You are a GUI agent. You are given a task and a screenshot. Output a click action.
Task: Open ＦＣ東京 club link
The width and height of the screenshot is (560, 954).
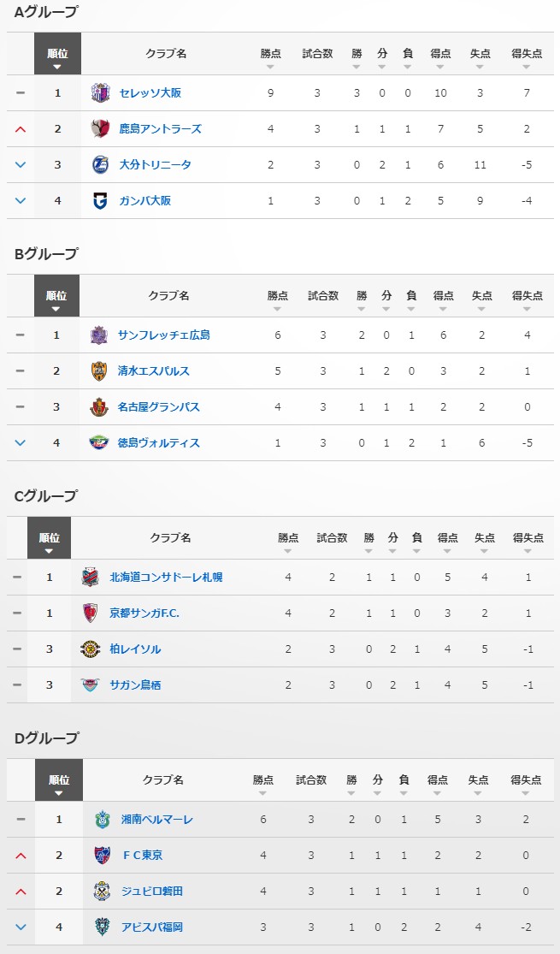(x=142, y=856)
